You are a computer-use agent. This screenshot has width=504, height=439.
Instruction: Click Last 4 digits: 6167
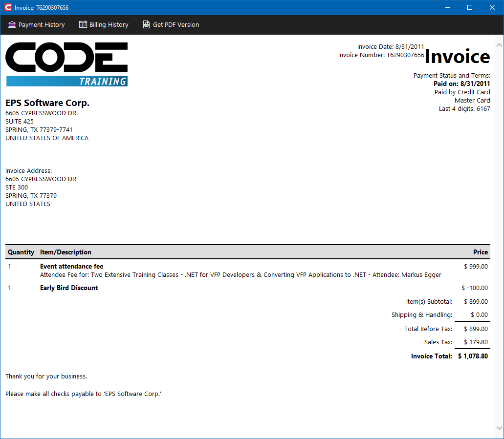pyautogui.click(x=464, y=109)
